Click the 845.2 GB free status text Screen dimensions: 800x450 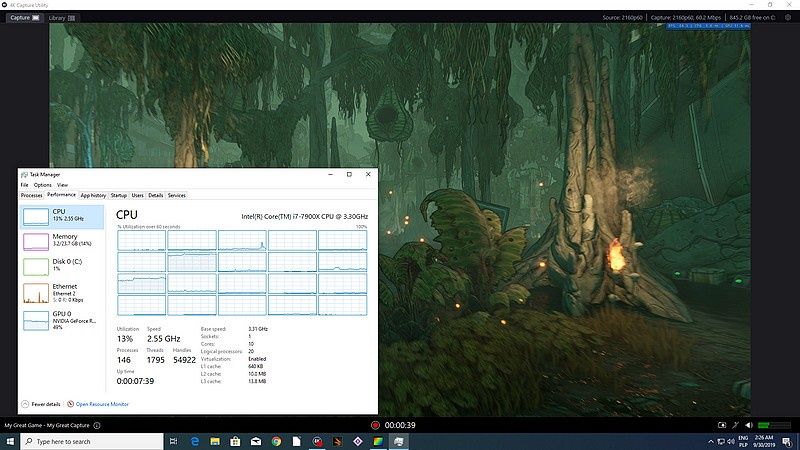[752, 17]
